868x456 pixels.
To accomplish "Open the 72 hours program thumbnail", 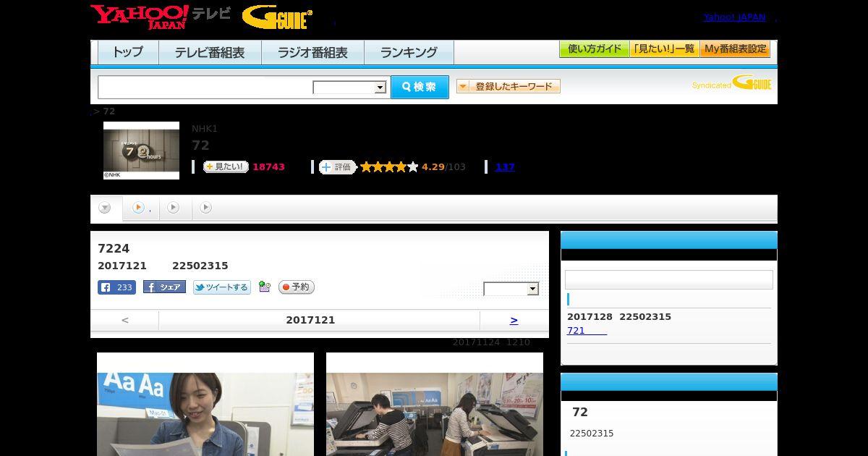I will pyautogui.click(x=141, y=151).
